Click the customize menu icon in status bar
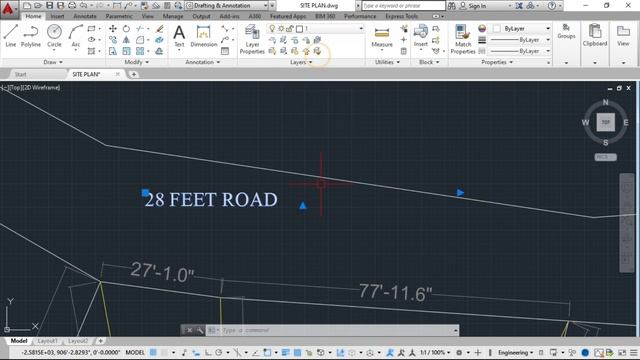The height and width of the screenshot is (360, 640). [633, 353]
